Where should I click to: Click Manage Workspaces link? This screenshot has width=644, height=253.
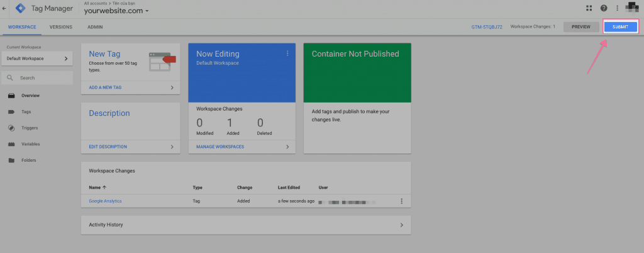click(220, 147)
